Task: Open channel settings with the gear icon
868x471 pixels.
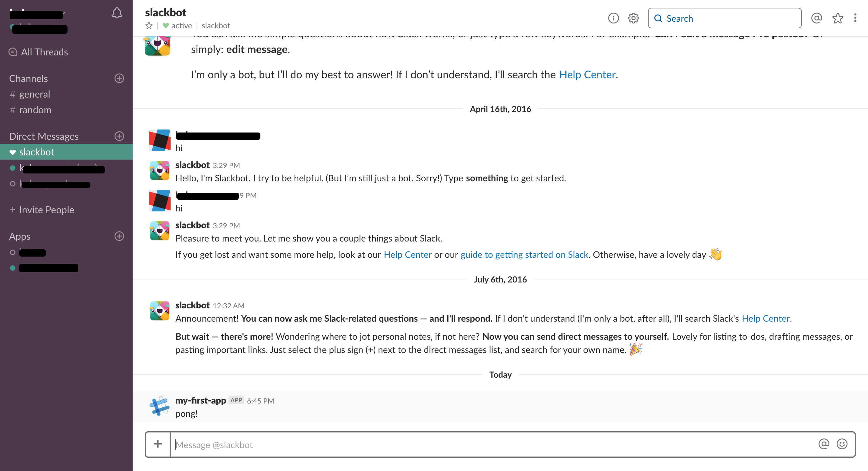Action: (634, 18)
